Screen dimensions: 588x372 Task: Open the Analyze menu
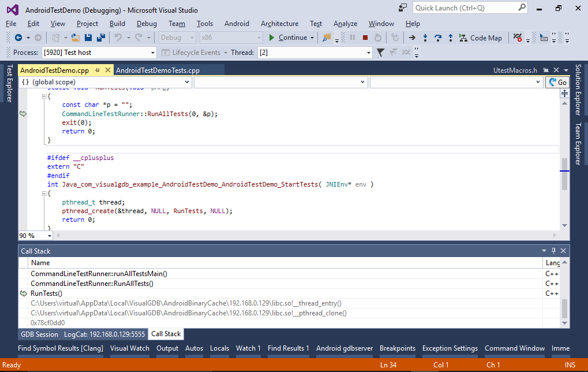pos(345,24)
